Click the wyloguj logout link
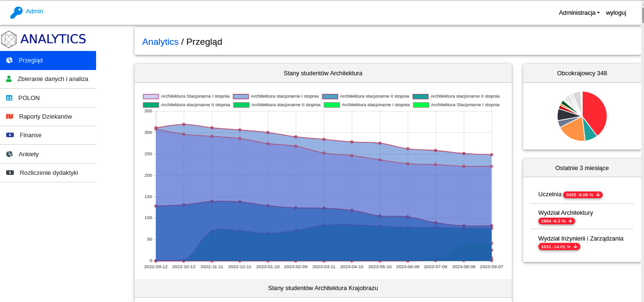 (616, 12)
